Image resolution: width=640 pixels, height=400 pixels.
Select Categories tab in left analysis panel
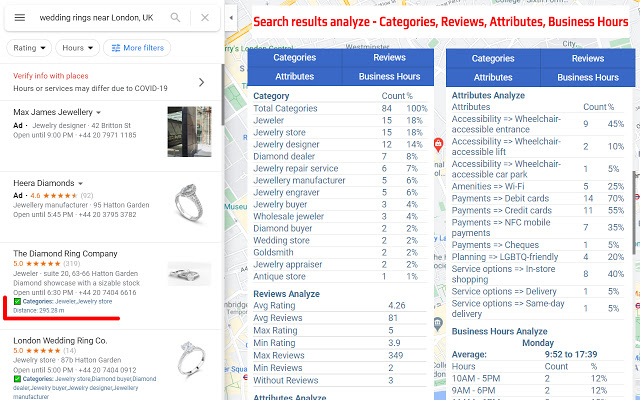[x=295, y=58]
